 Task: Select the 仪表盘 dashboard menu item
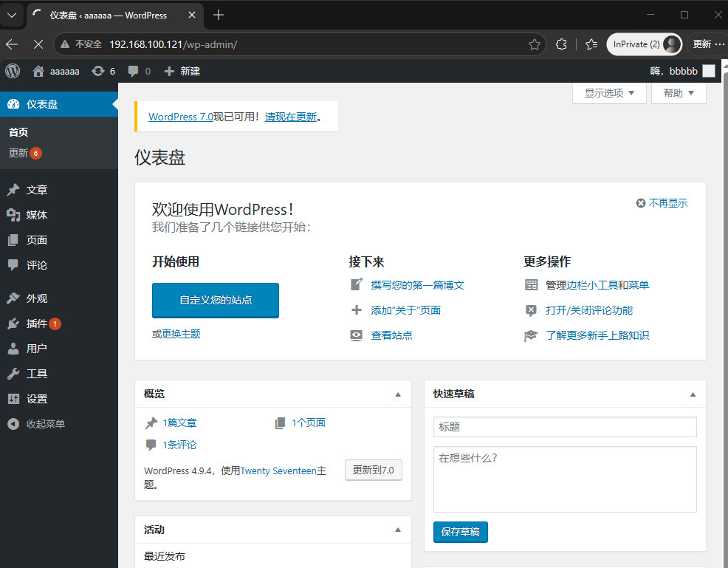point(59,104)
